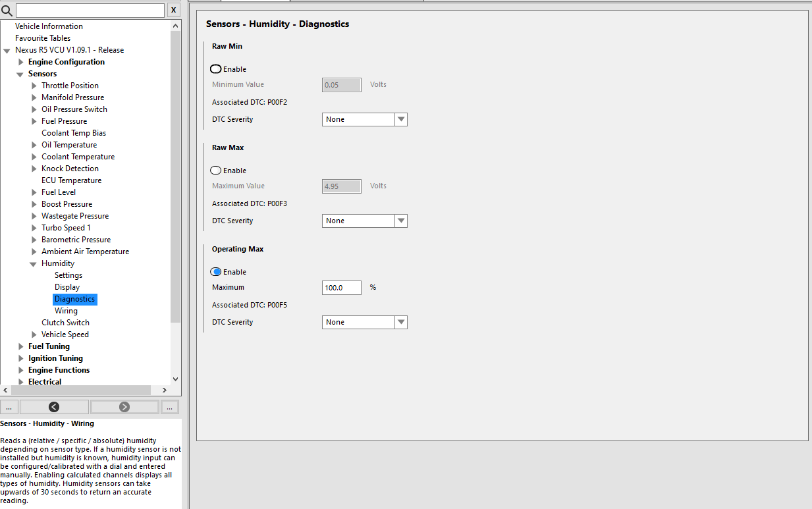Click the left ellipsis history button

coord(9,407)
